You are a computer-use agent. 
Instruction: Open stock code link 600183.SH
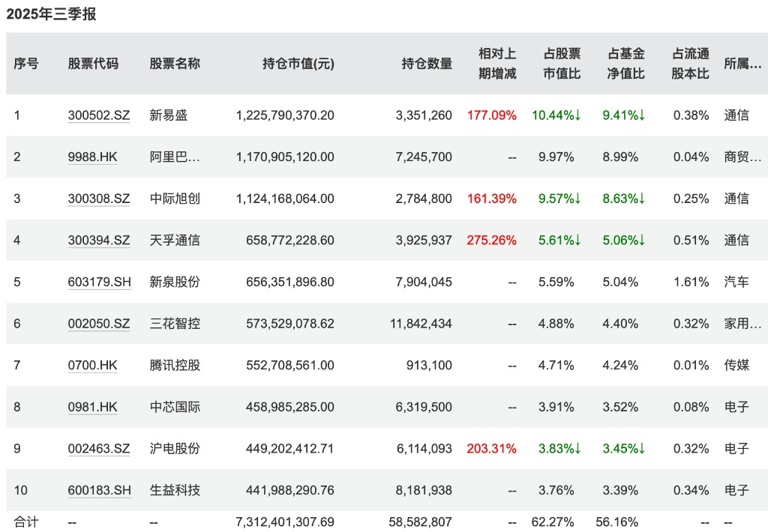click(x=100, y=490)
